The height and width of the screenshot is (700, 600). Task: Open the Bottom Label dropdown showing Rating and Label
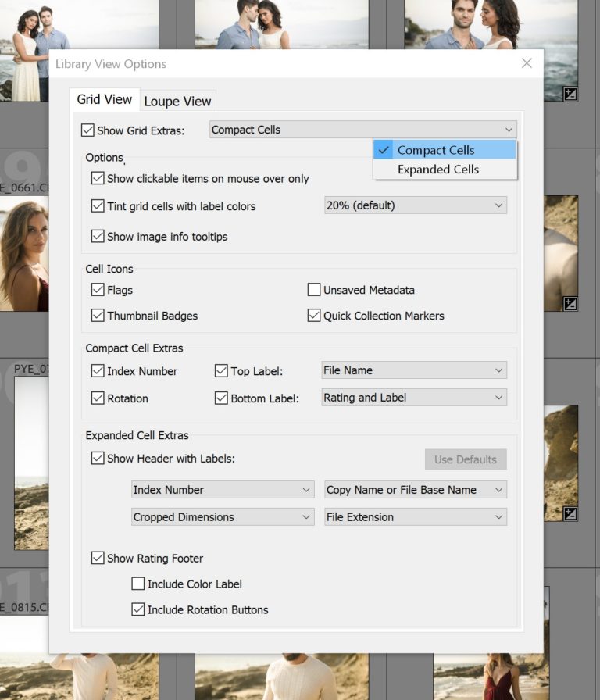click(x=414, y=398)
